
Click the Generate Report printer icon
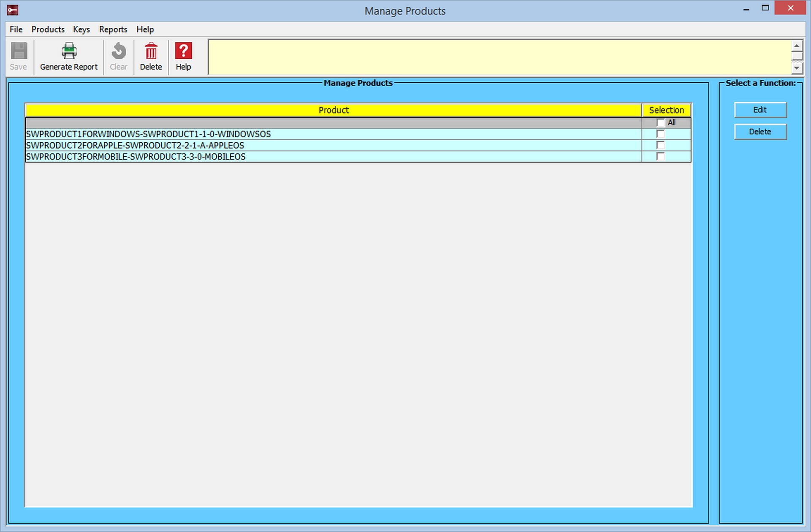click(x=69, y=51)
